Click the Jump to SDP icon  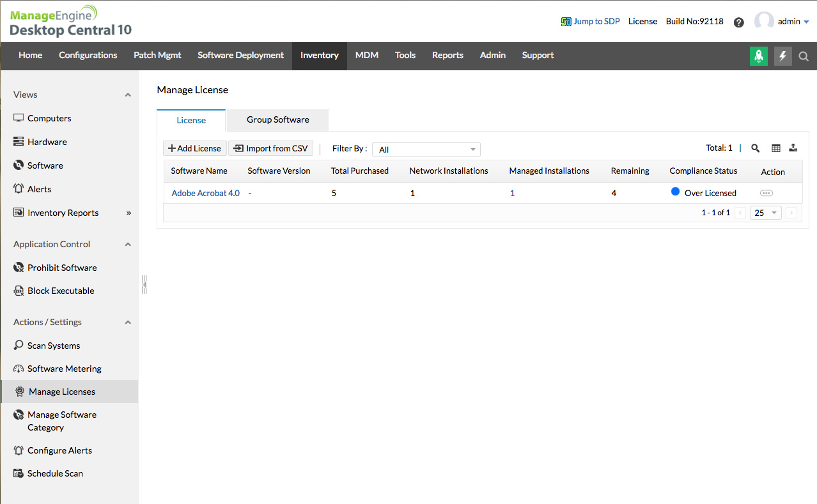tap(566, 22)
